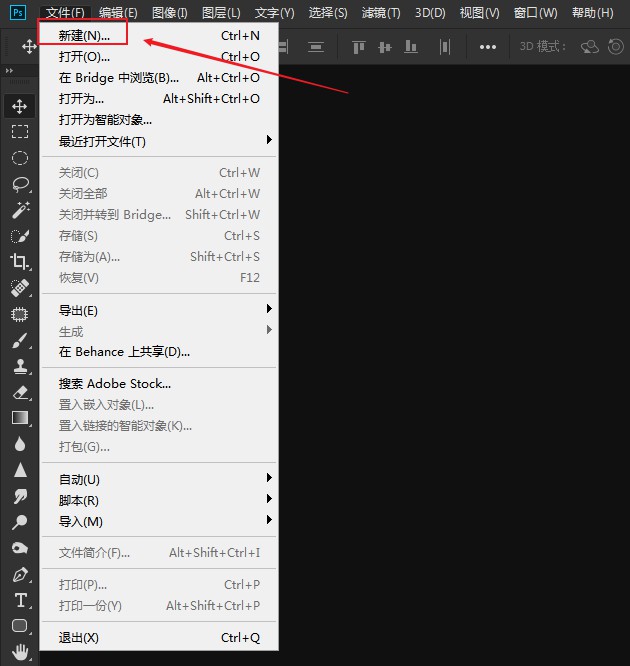Select the Sponge tool
This screenshot has width=630, height=666.
point(20,548)
